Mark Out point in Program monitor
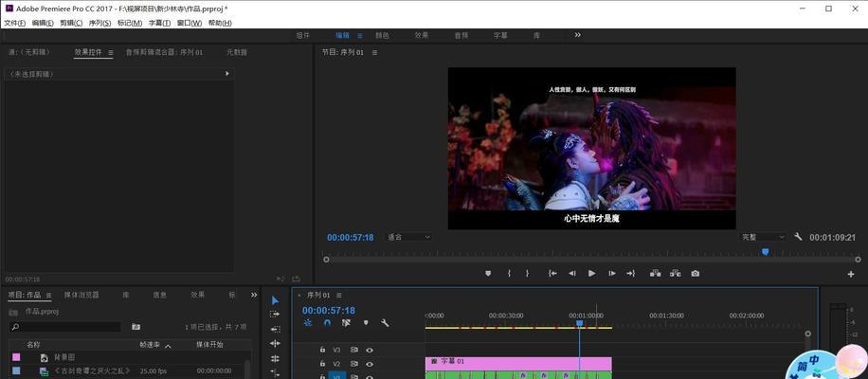The width and height of the screenshot is (868, 379). [x=527, y=273]
